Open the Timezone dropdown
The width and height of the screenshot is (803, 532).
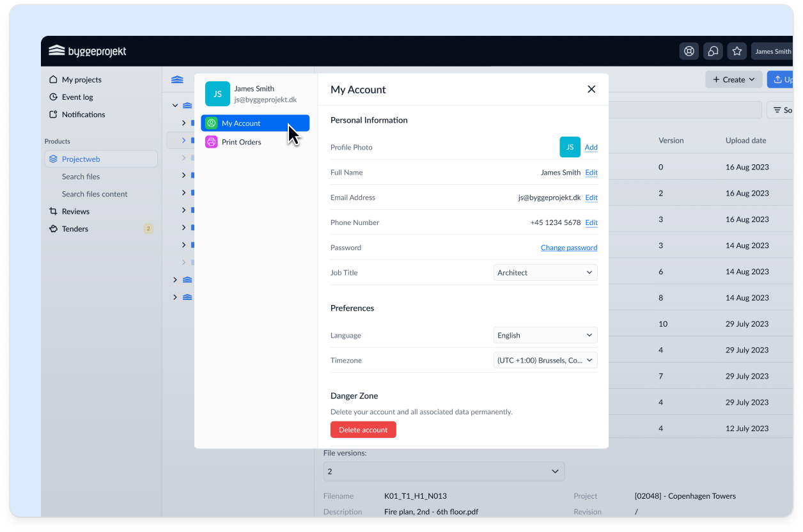[545, 361]
